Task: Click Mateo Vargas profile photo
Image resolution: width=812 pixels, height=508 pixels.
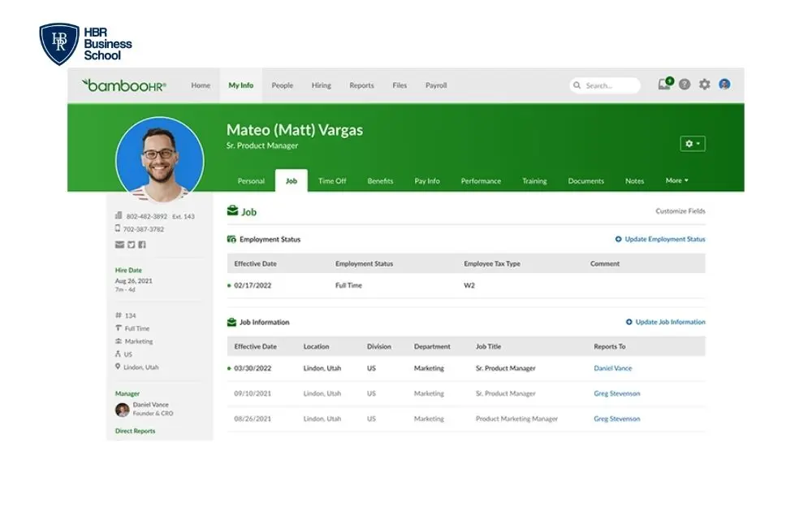Action: [159, 159]
